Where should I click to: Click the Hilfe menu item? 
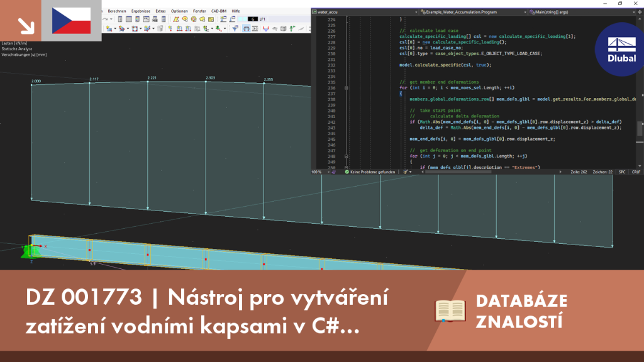[236, 11]
